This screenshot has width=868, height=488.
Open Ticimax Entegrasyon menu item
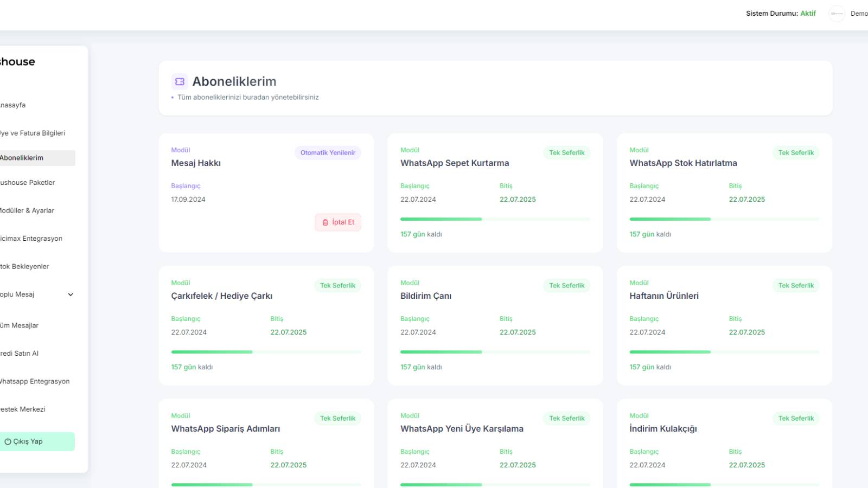(x=31, y=239)
